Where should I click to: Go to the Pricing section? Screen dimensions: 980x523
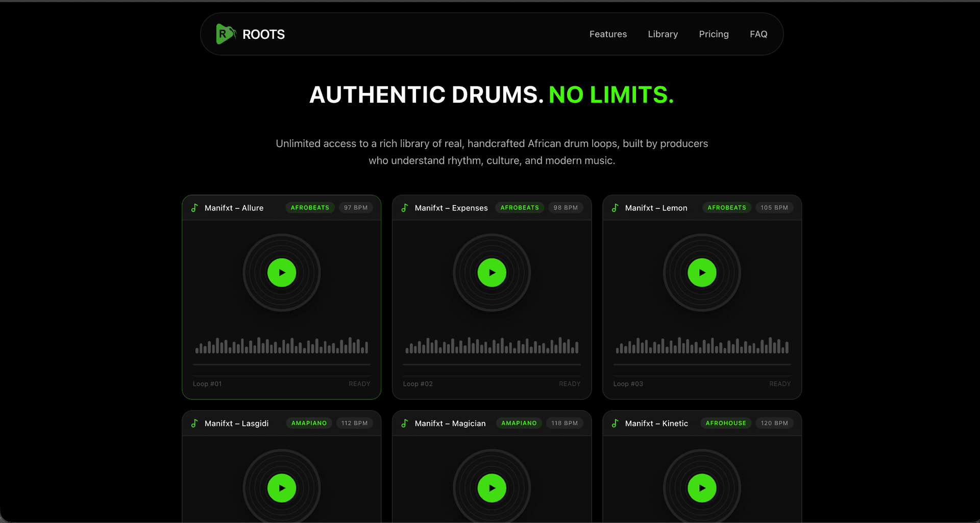click(714, 34)
